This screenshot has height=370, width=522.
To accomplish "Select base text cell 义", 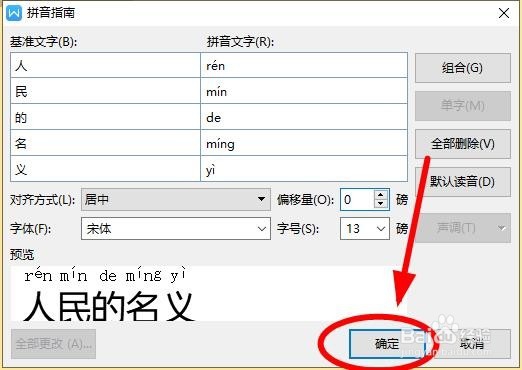I will point(105,169).
